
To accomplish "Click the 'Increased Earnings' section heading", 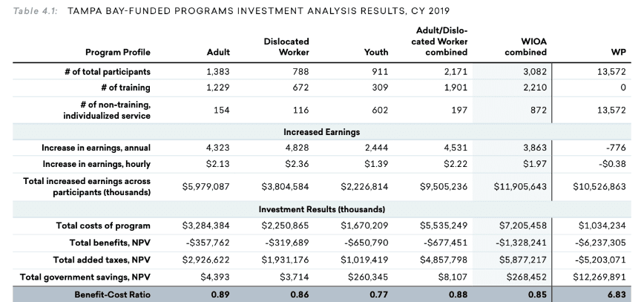I will coord(321,131).
